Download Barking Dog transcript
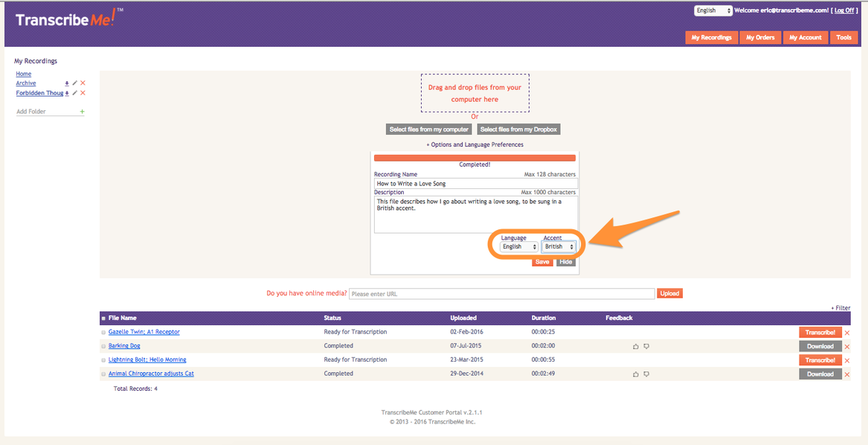 click(820, 346)
